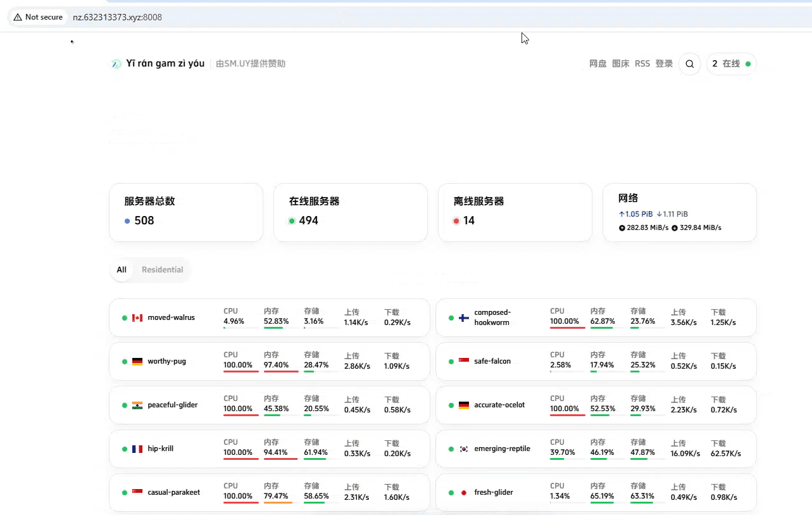The height and width of the screenshot is (515, 812).
Task: Click the South Korea flag on emerging-reptile
Action: coord(464,449)
